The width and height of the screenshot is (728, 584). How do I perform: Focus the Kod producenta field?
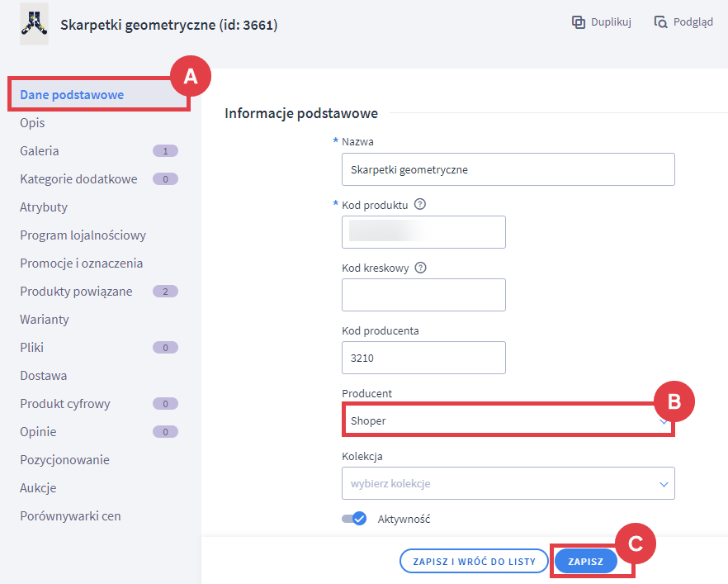point(423,358)
